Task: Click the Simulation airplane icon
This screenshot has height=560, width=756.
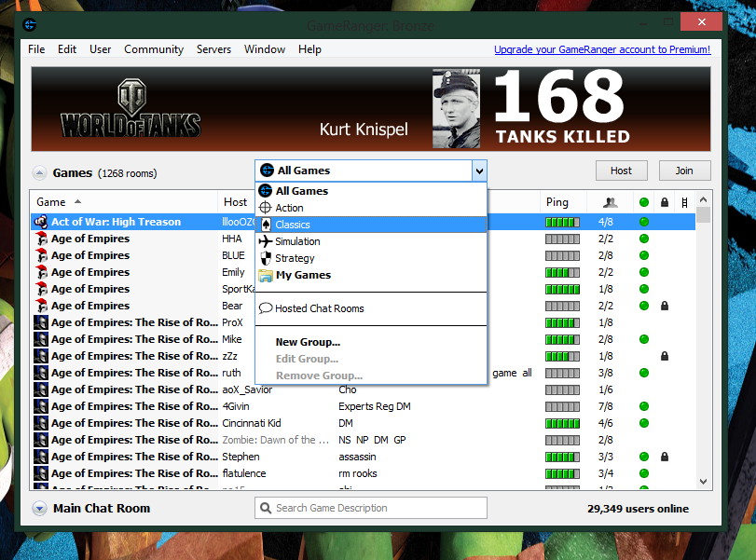Action: pos(266,241)
